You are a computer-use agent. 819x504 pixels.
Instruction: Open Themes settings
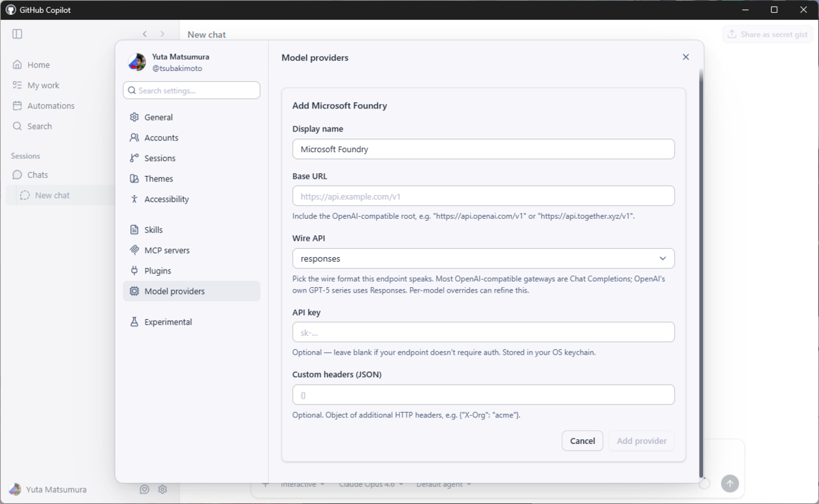(192, 179)
